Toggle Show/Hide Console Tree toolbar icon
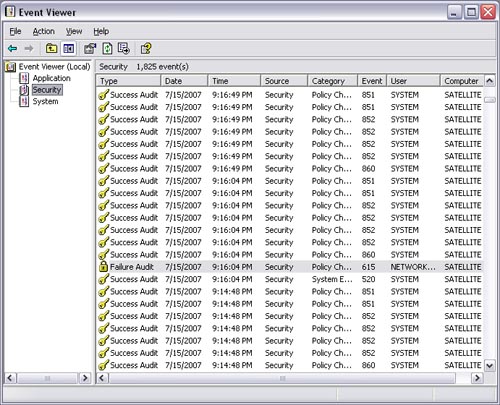Viewport: 500px width, 405px height. click(69, 49)
